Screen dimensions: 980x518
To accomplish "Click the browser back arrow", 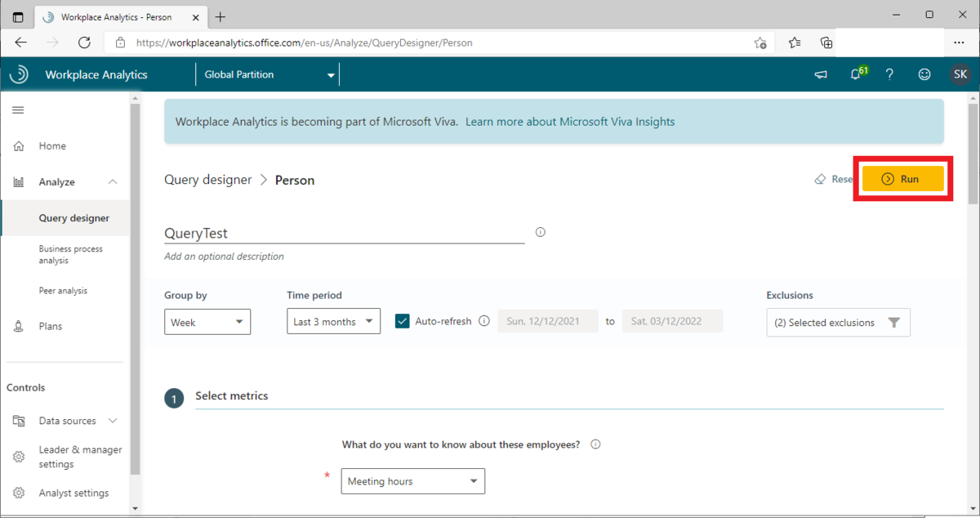I will [x=20, y=42].
